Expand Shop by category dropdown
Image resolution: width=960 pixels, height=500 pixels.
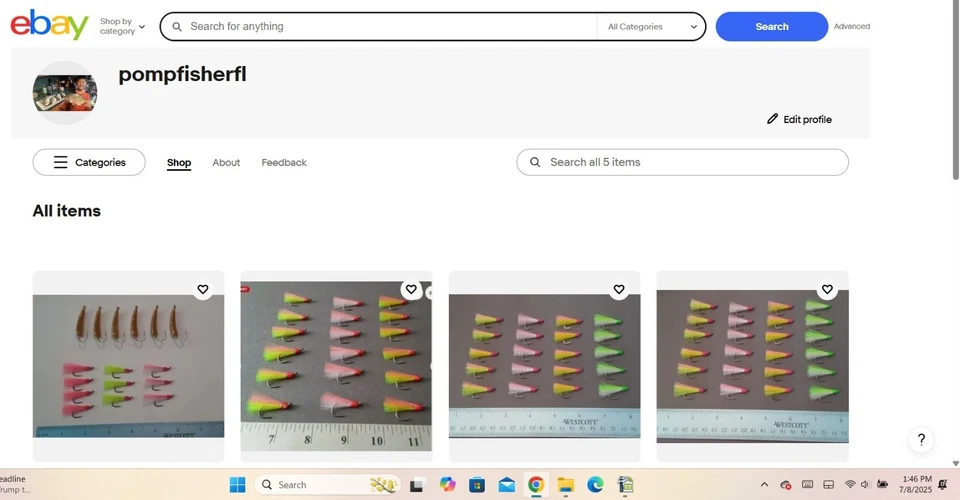[122, 26]
